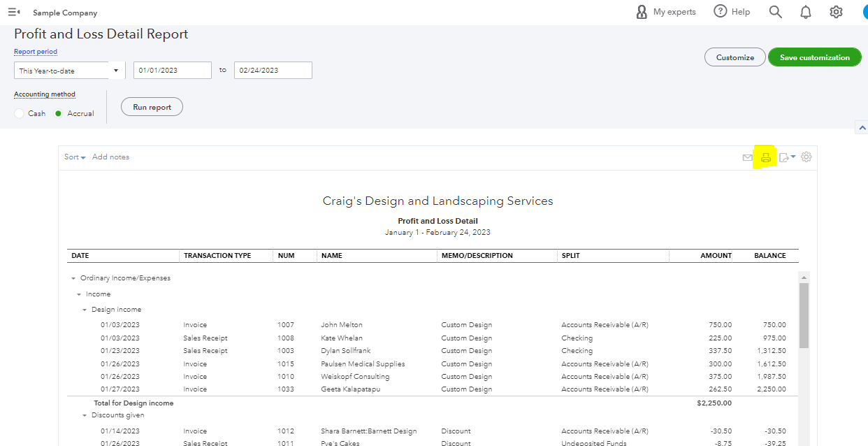Click the Save customization button
868x446 pixels.
click(x=814, y=57)
